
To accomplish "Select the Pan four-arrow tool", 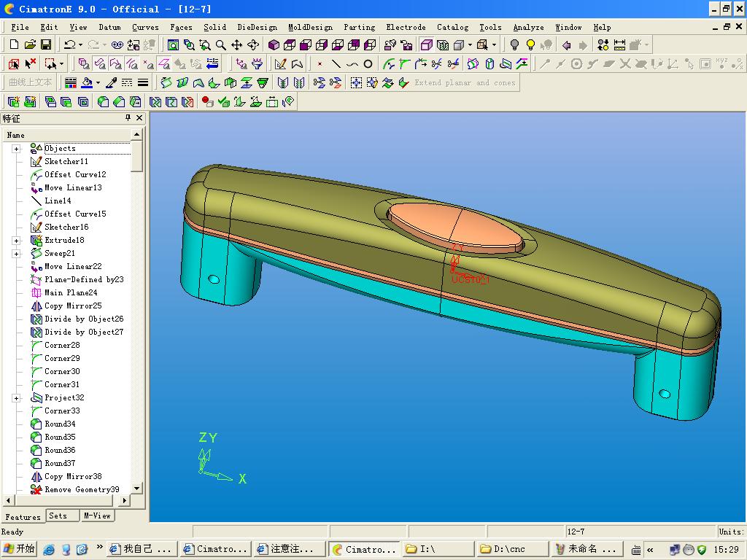I will point(237,44).
